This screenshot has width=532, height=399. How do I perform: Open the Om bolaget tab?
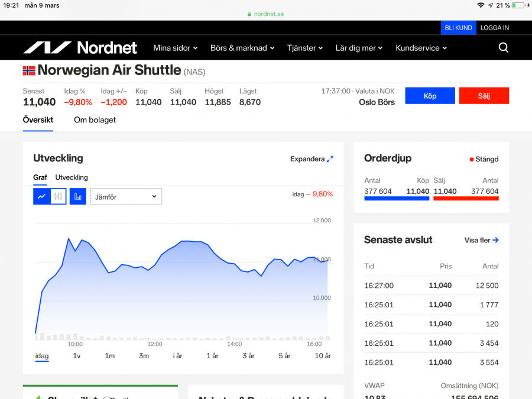point(95,120)
